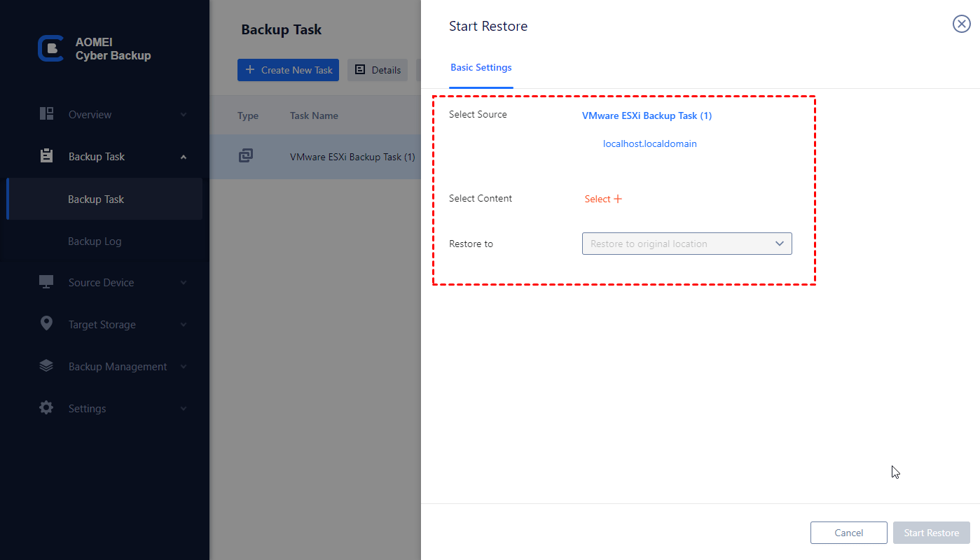Select the Basic Settings tab
Screen dimensions: 980x560
coord(481,68)
